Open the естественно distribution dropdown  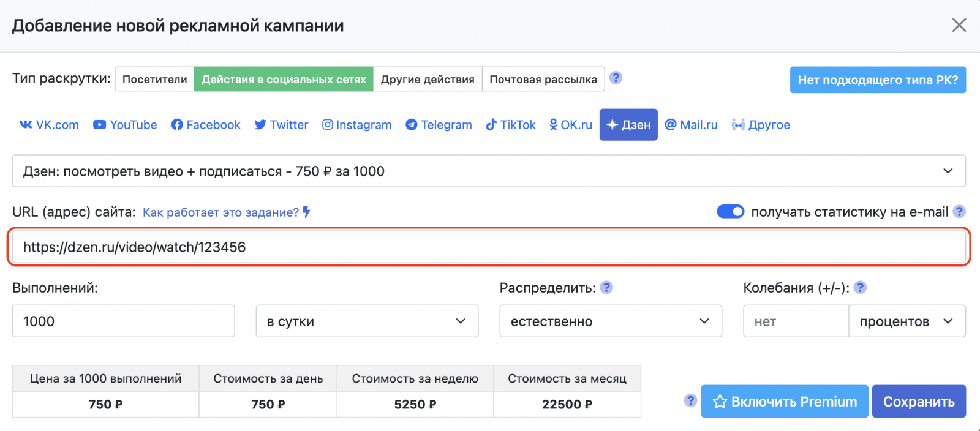(611, 321)
